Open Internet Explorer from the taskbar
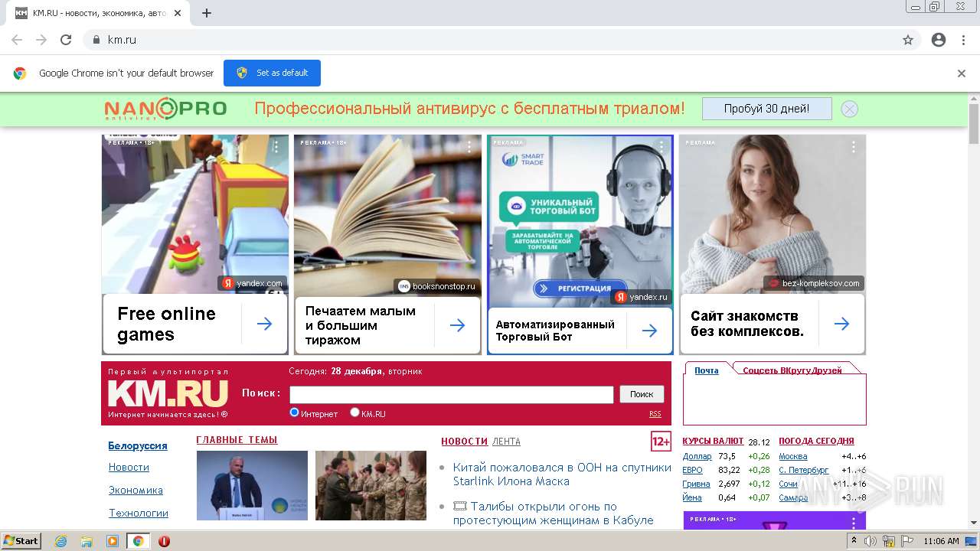Image resolution: width=980 pixels, height=551 pixels. click(60, 541)
